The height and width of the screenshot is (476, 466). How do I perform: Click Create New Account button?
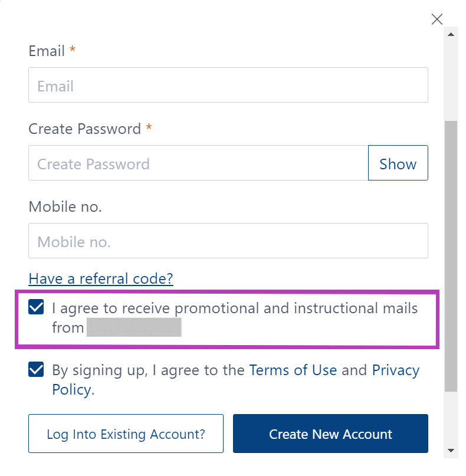coord(330,434)
